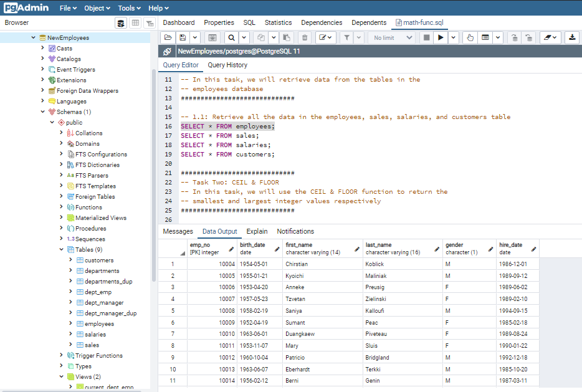Screen dimensions: 582x392
Task: Click the View Data grid icon in Browser
Action: [135, 23]
